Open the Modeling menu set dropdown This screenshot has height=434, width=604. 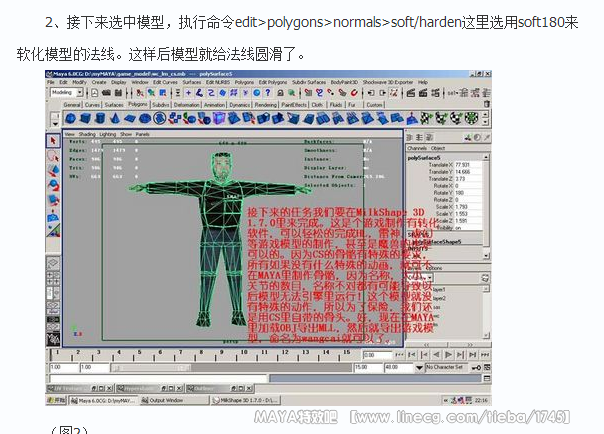tap(80, 92)
